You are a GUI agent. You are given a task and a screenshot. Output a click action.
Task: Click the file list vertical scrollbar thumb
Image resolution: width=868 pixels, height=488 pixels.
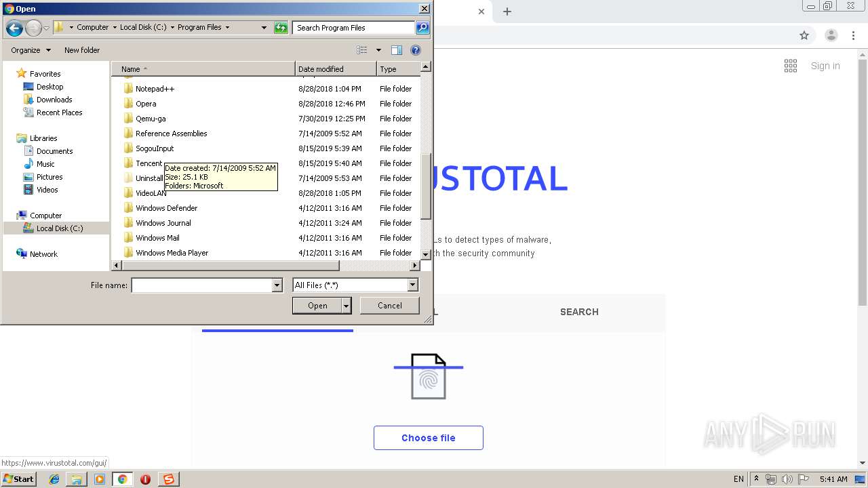426,186
